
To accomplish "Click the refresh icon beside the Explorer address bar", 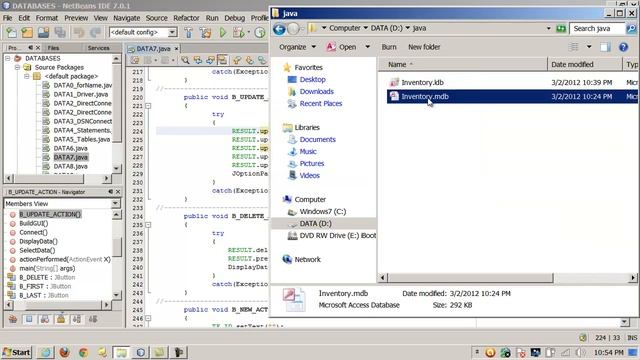I will [561, 29].
